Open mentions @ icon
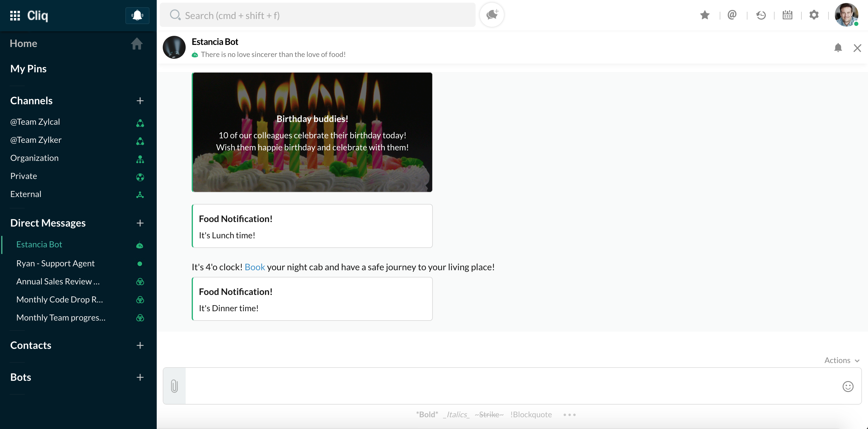Image resolution: width=868 pixels, height=429 pixels. [732, 15]
